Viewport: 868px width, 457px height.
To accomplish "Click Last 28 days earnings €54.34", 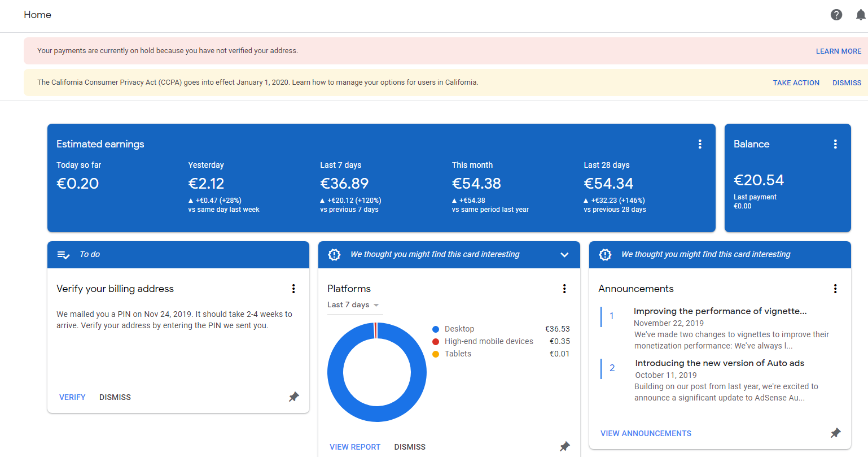I will click(x=608, y=184).
